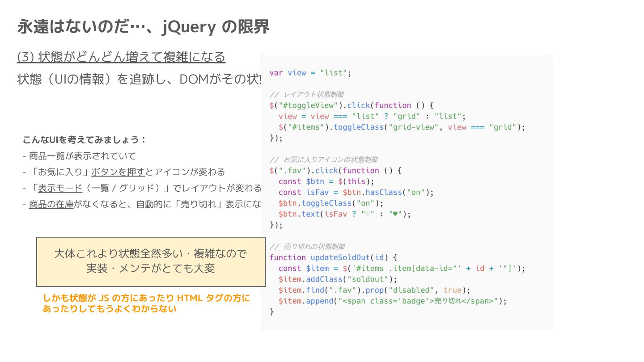
Task: Click the line 'view = view === "list" ? "grid"'
Action: click(x=372, y=116)
